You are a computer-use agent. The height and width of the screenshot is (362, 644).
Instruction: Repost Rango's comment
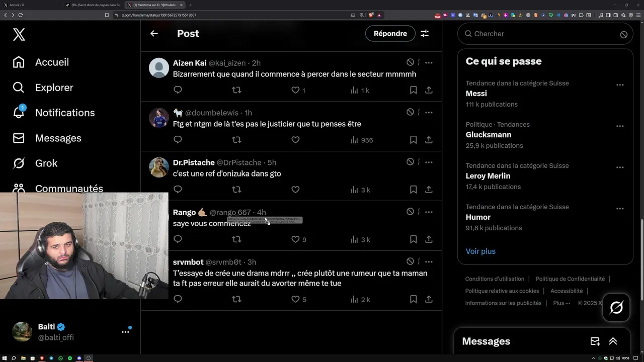click(x=236, y=239)
